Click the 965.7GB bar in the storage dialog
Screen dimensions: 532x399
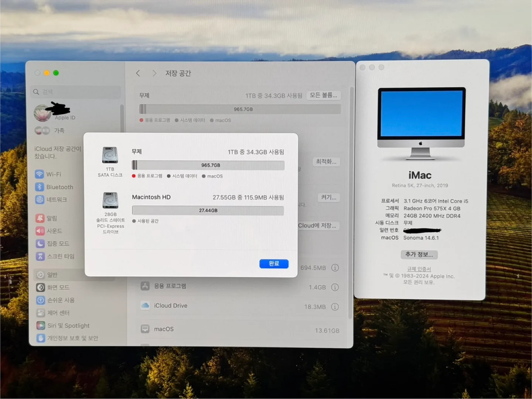point(208,165)
